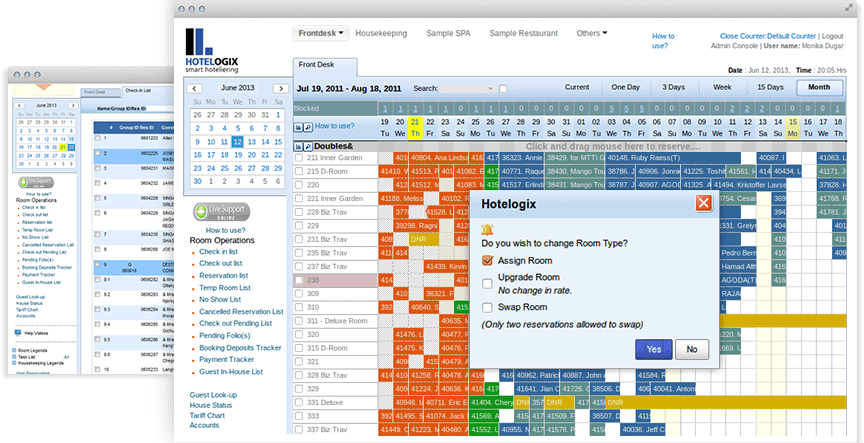Click magnifier icon in the Doubles& row
The width and height of the screenshot is (864, 443).
click(308, 147)
